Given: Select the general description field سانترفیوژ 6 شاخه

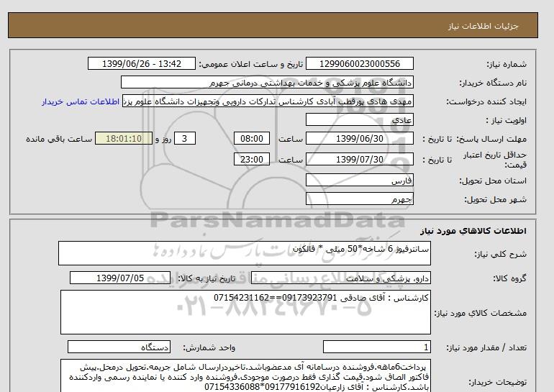Looking at the screenshot, I should [x=245, y=253].
